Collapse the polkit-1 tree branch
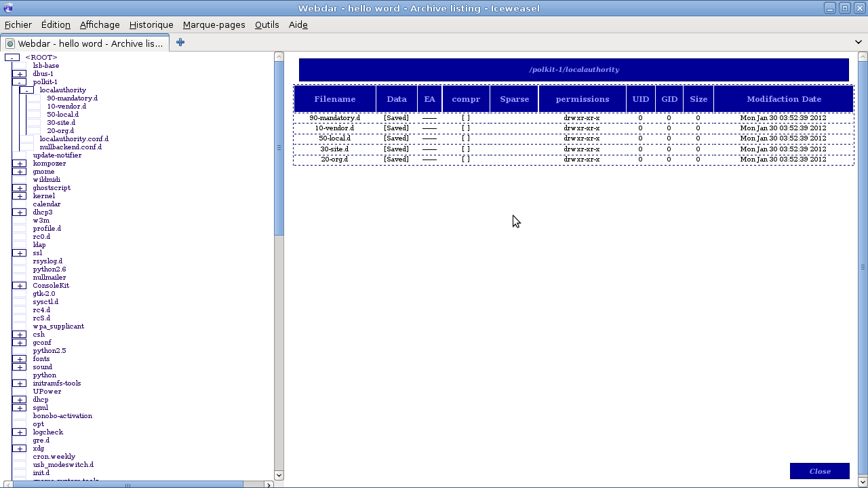 pos(19,81)
